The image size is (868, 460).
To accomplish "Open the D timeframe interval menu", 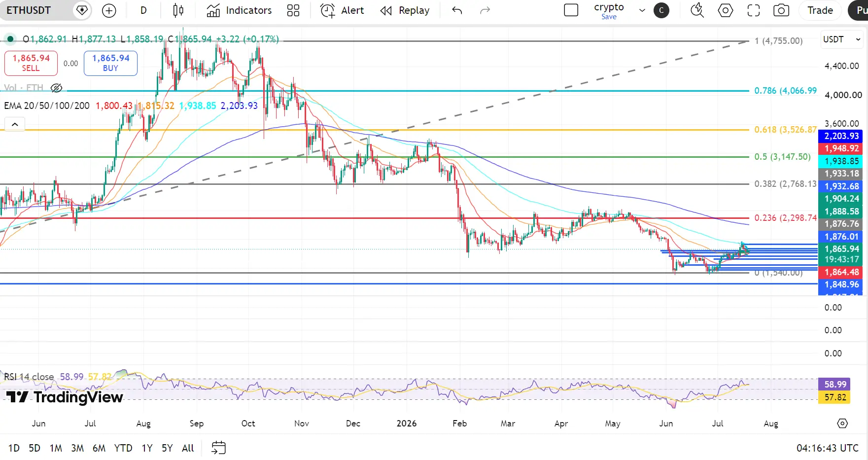I will pos(143,10).
